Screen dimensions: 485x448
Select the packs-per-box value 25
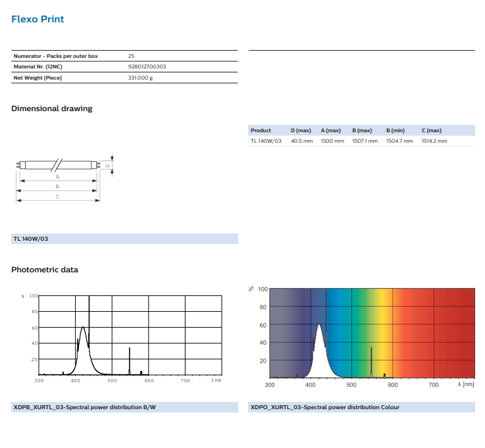(x=131, y=56)
